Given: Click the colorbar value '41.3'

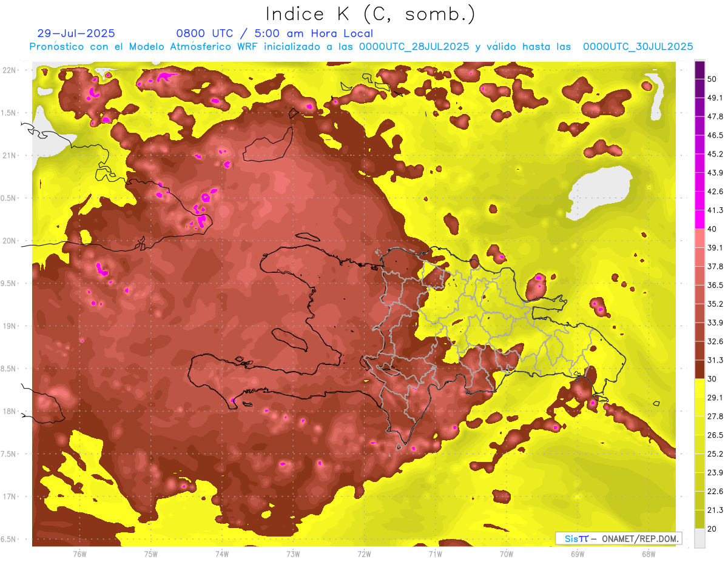Looking at the screenshot, I should pyautogui.click(x=715, y=210).
